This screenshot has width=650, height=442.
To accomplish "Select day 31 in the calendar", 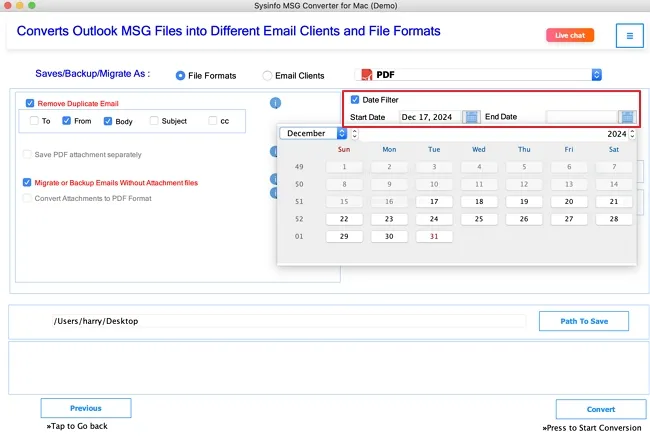I will pos(434,236).
